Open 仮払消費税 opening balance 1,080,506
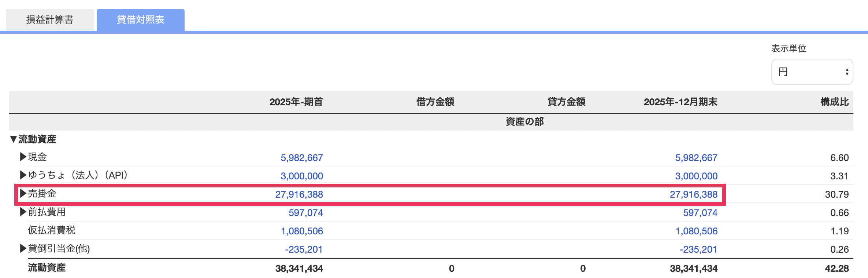 (x=302, y=231)
